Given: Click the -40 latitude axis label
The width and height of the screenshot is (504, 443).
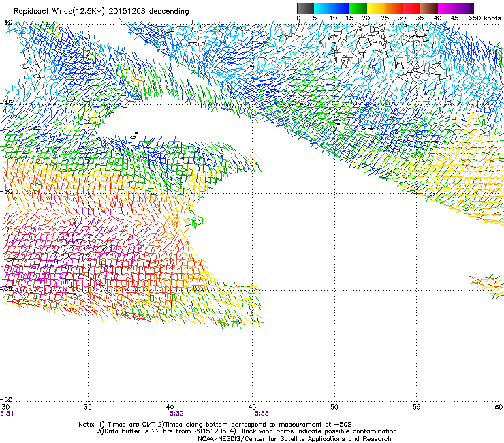Looking at the screenshot, I should pyautogui.click(x=6, y=22).
